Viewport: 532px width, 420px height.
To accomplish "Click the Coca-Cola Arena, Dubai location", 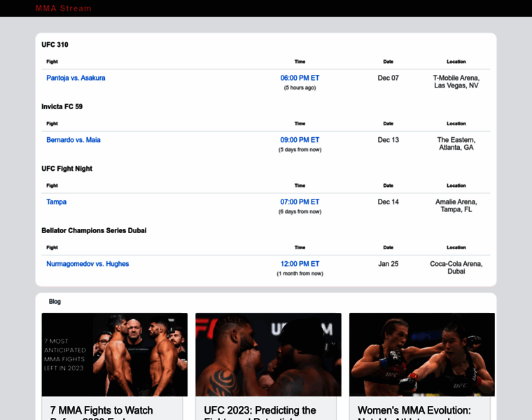I will pyautogui.click(x=456, y=267).
